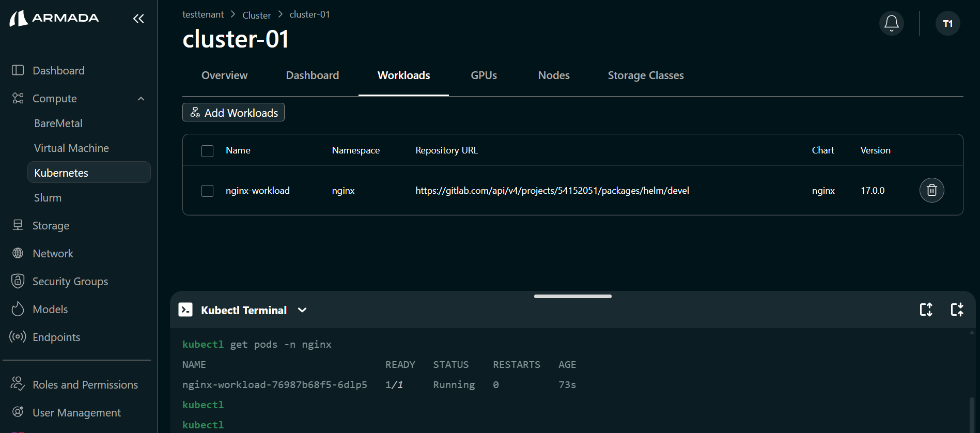Expand terminal height with vertical resize icon

click(x=926, y=310)
